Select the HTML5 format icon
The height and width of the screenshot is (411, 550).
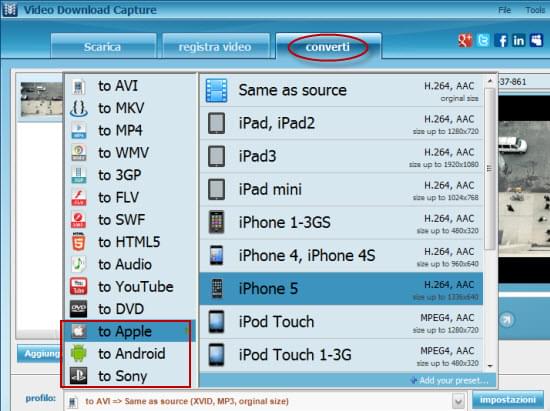click(79, 242)
